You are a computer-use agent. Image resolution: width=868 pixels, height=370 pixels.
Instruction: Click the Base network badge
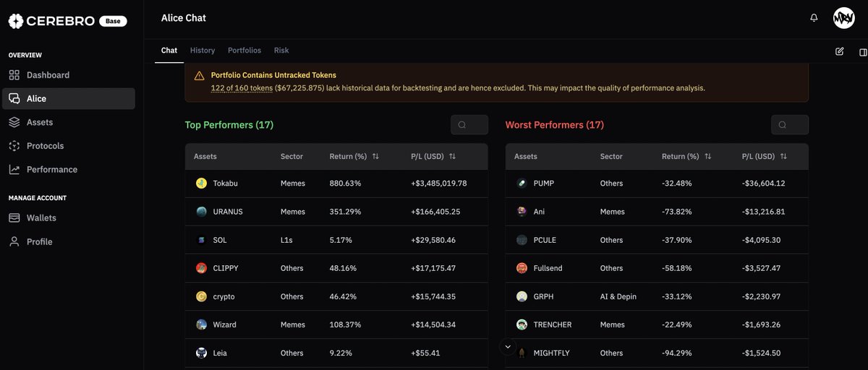(113, 21)
